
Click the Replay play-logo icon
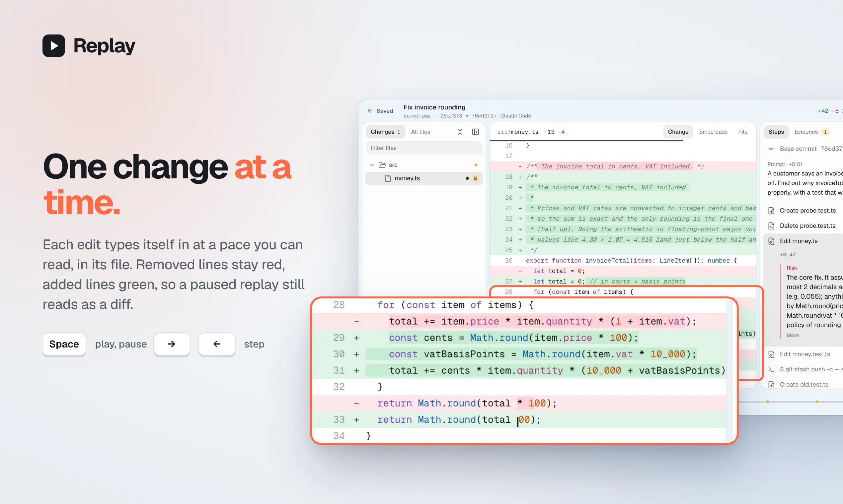54,45
